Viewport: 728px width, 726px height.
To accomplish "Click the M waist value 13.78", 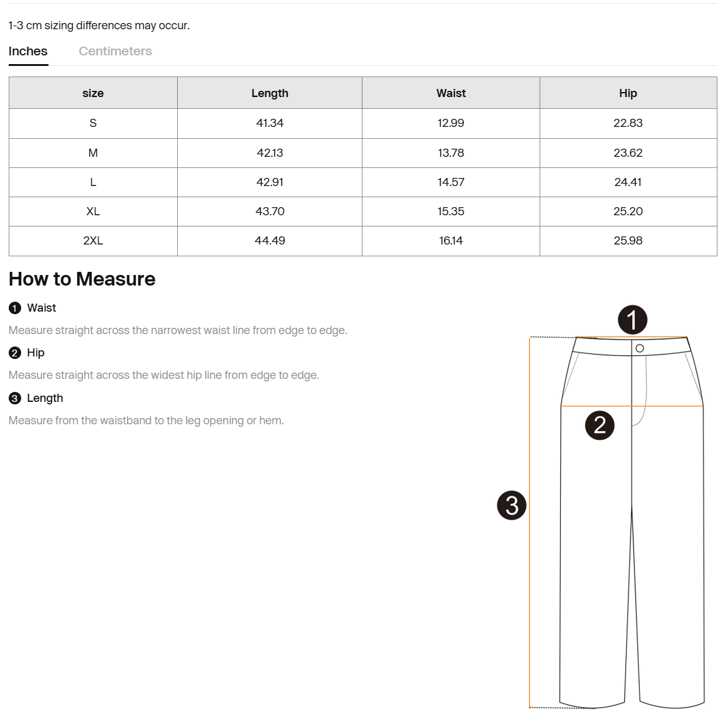I will (451, 153).
